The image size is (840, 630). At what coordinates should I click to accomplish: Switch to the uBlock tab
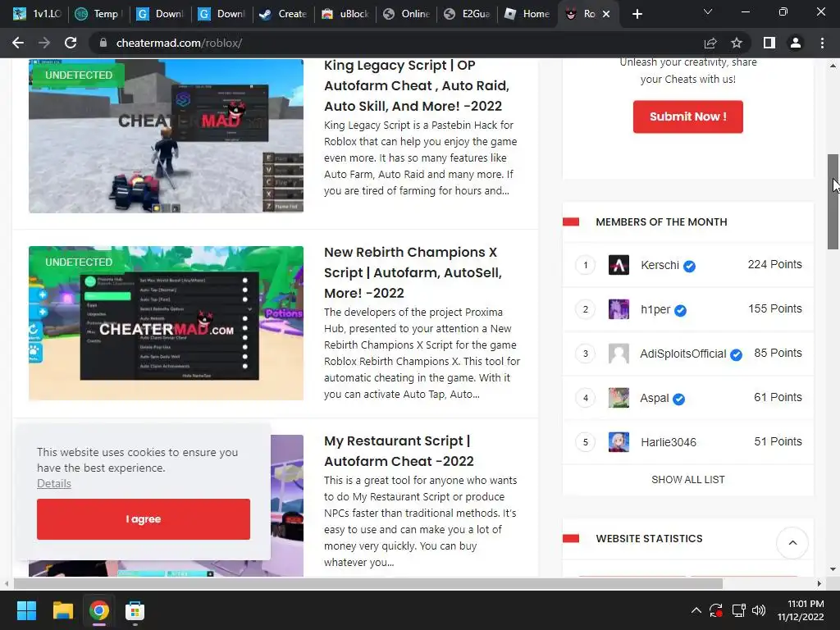(345, 15)
